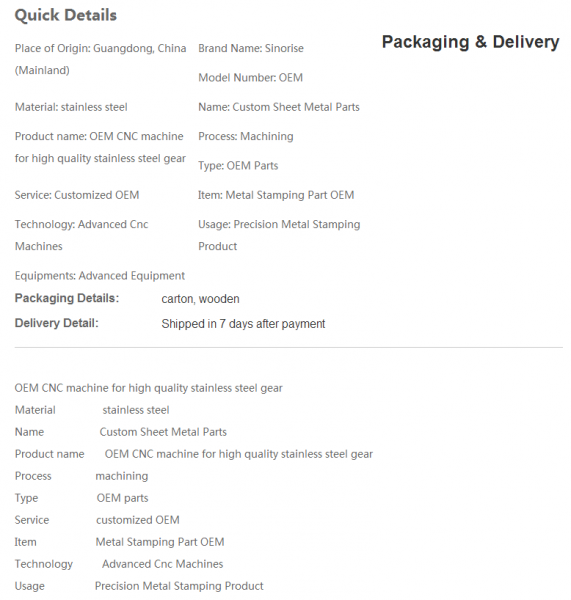The height and width of the screenshot is (600, 571).
Task: Click Item: Metal Stamping Part OEM
Action: tap(276, 195)
